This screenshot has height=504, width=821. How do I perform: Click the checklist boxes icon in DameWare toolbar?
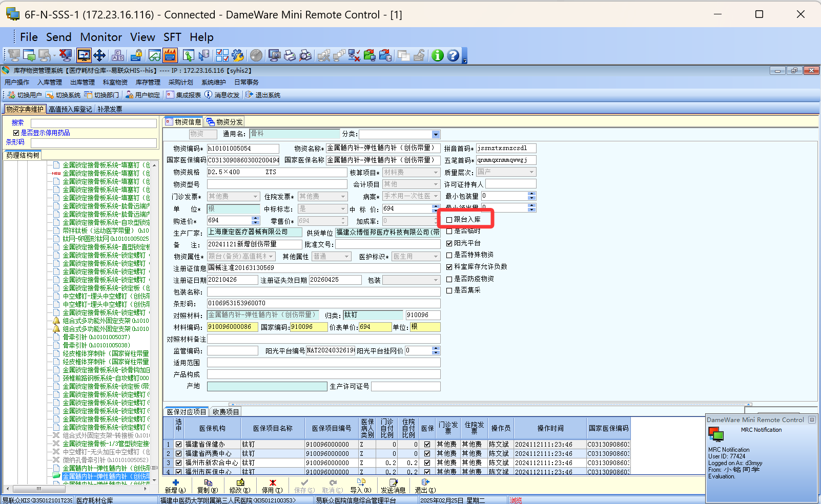coord(222,55)
